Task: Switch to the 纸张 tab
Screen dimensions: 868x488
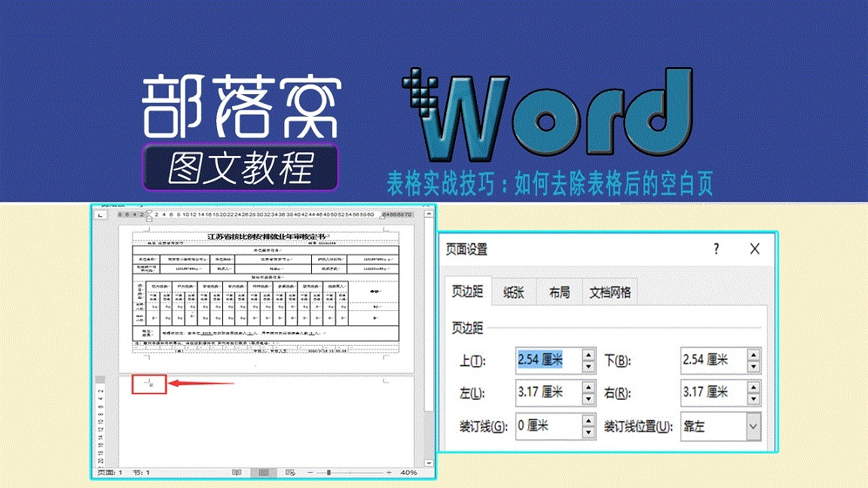Action: point(514,292)
